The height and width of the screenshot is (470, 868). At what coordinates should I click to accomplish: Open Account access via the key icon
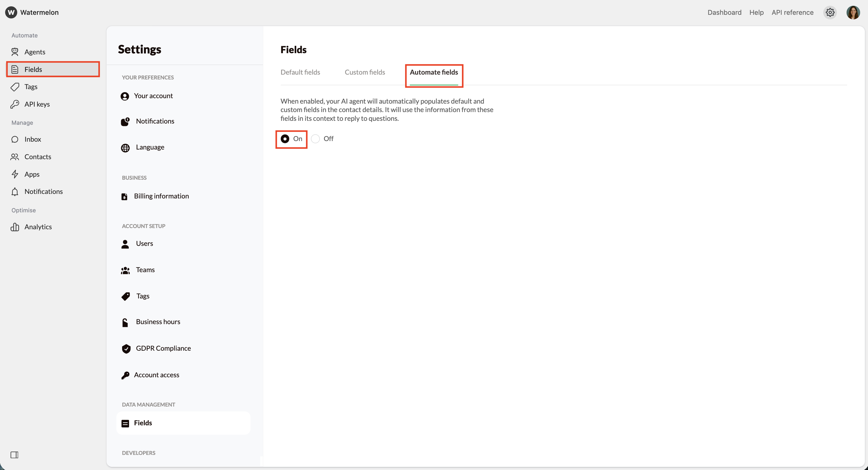(x=125, y=375)
